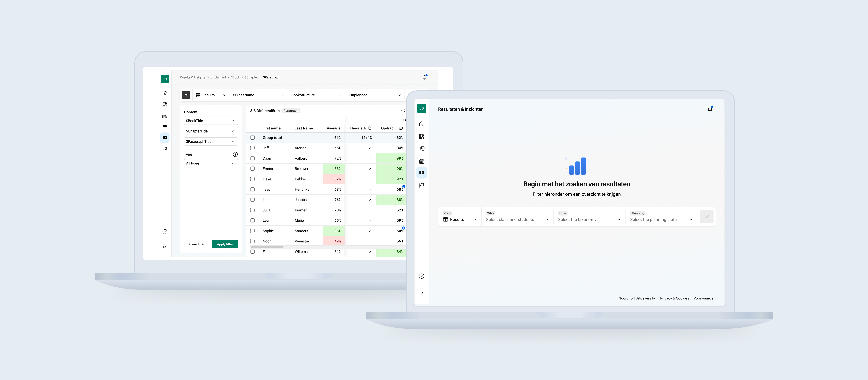Image resolution: width=868 pixels, height=380 pixels.
Task: Open notifications bell in Resultaten & Inzichten header
Action: coord(710,109)
